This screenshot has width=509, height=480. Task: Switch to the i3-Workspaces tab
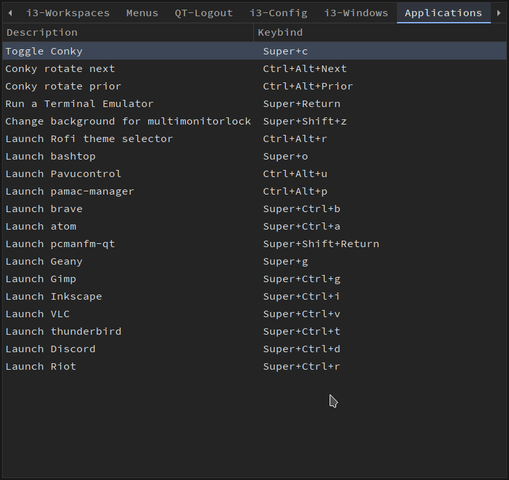68,13
